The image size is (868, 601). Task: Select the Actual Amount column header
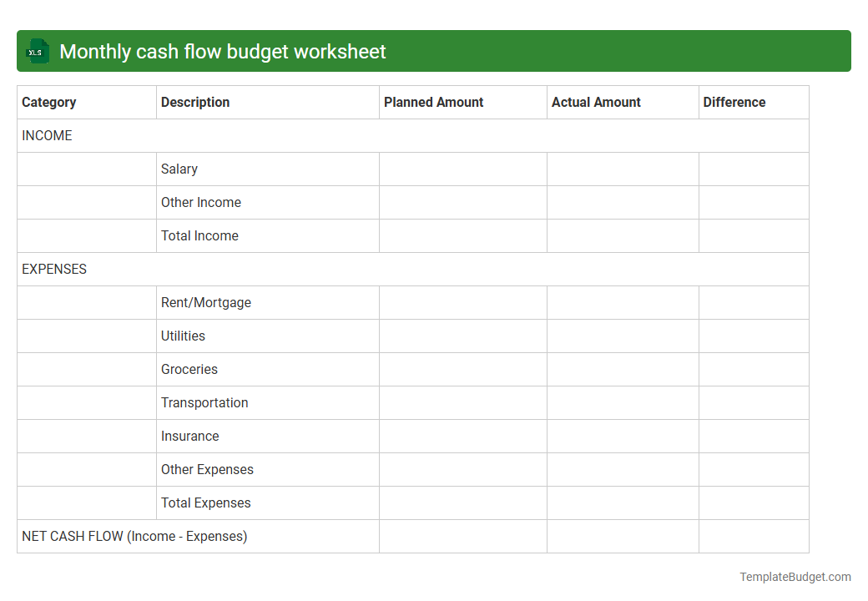pos(596,102)
